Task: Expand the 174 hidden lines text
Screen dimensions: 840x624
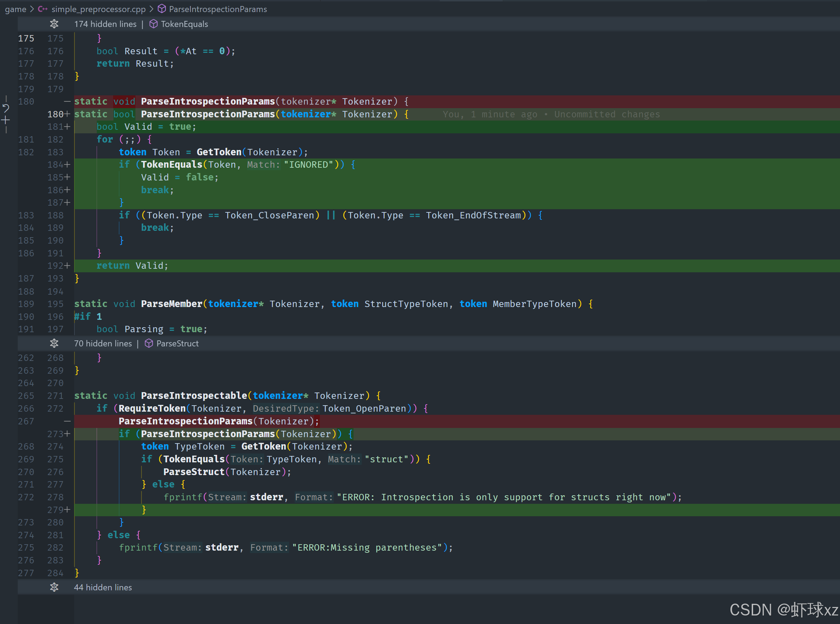Action: [105, 24]
